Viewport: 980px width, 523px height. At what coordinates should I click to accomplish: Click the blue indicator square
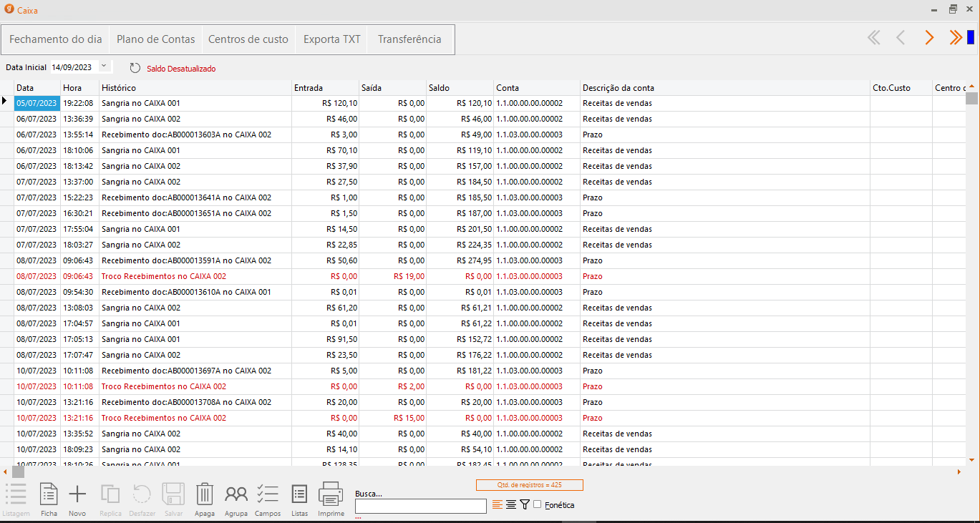point(971,38)
